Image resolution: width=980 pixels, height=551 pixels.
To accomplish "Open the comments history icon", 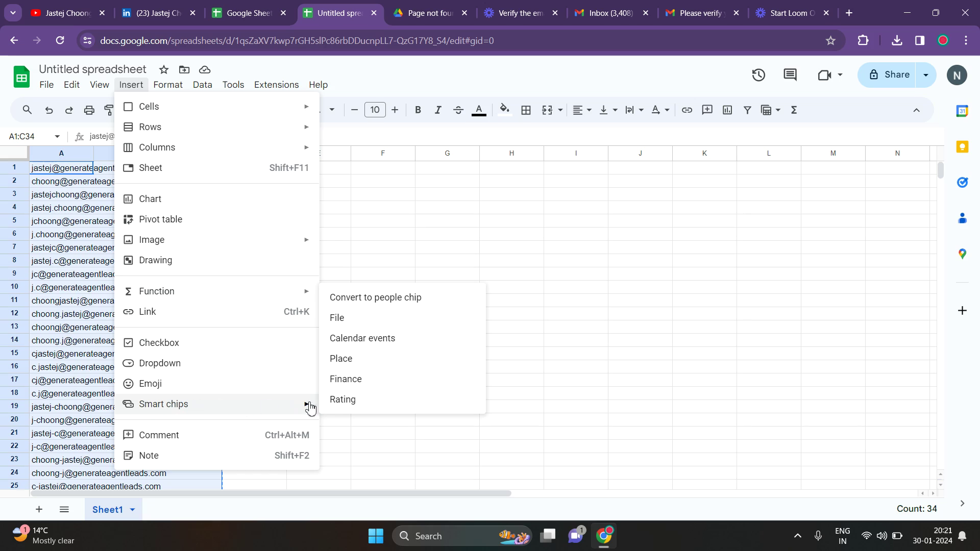I will (x=790, y=75).
